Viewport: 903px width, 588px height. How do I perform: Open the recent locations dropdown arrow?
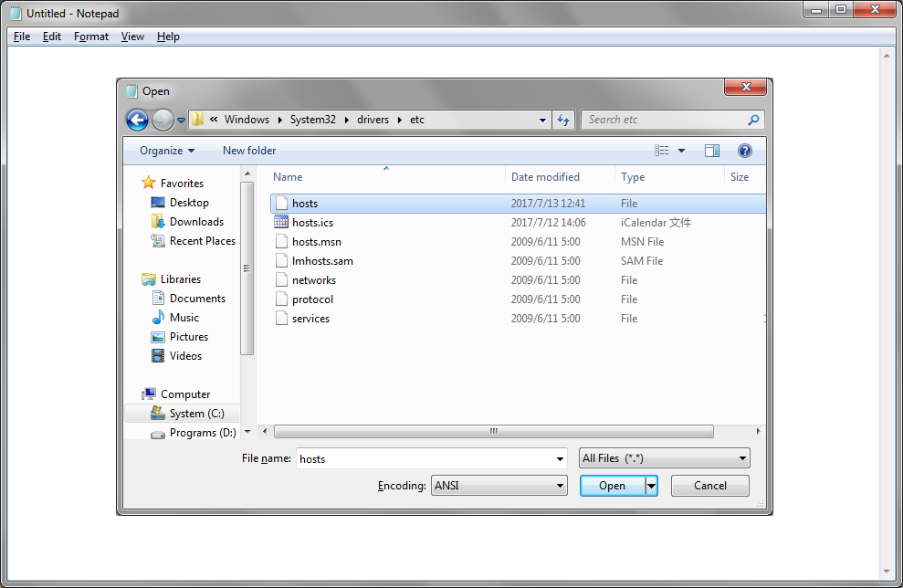[181, 121]
